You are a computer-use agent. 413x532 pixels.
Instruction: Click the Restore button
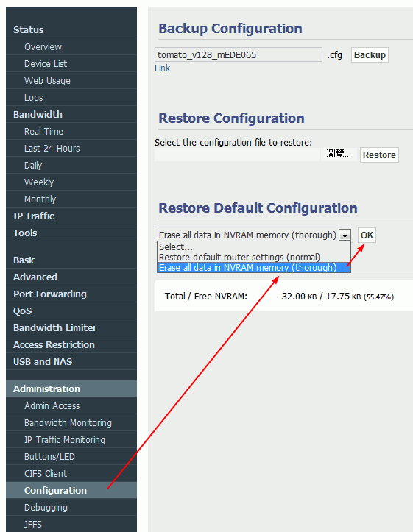(x=379, y=155)
